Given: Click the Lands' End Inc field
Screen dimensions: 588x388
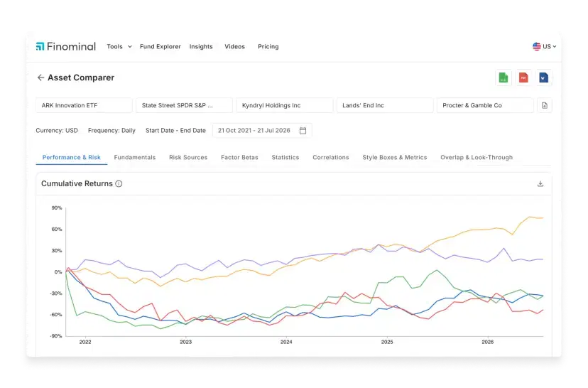Looking at the screenshot, I should coord(385,105).
